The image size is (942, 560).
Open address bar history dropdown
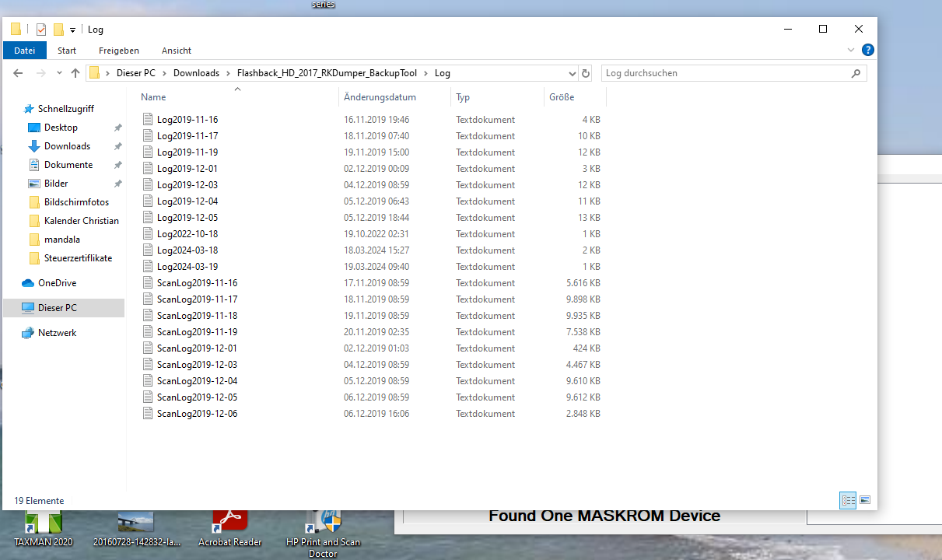pos(573,73)
